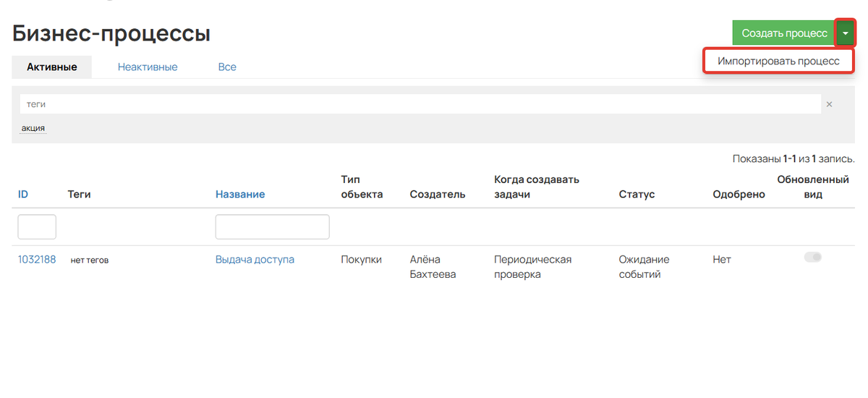The width and height of the screenshot is (868, 398).
Task: Click the Название column filter box
Action: tap(272, 226)
